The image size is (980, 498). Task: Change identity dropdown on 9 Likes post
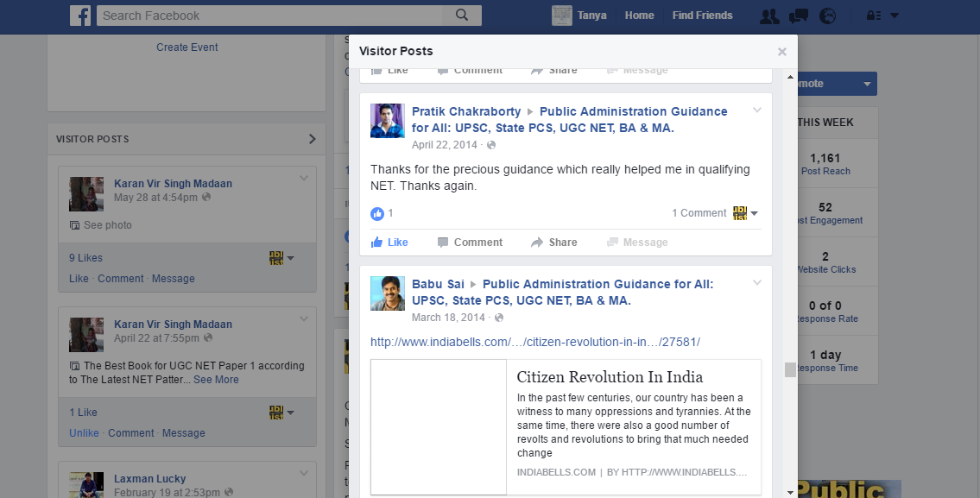281,258
